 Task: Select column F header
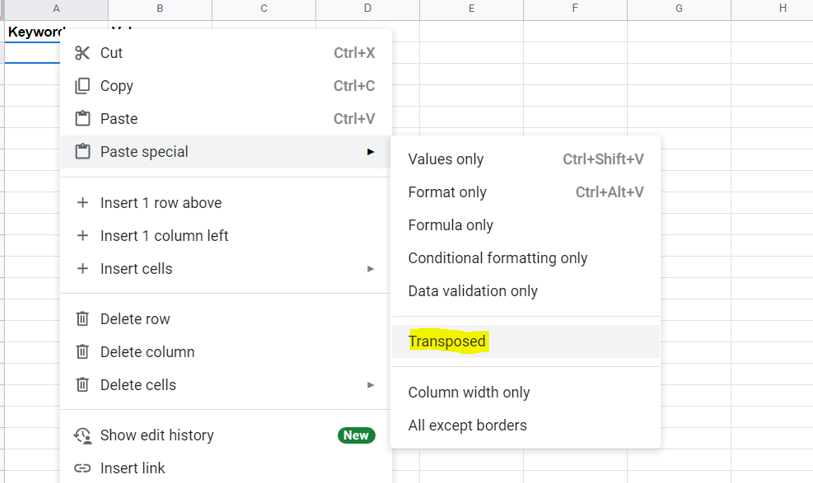pos(575,9)
